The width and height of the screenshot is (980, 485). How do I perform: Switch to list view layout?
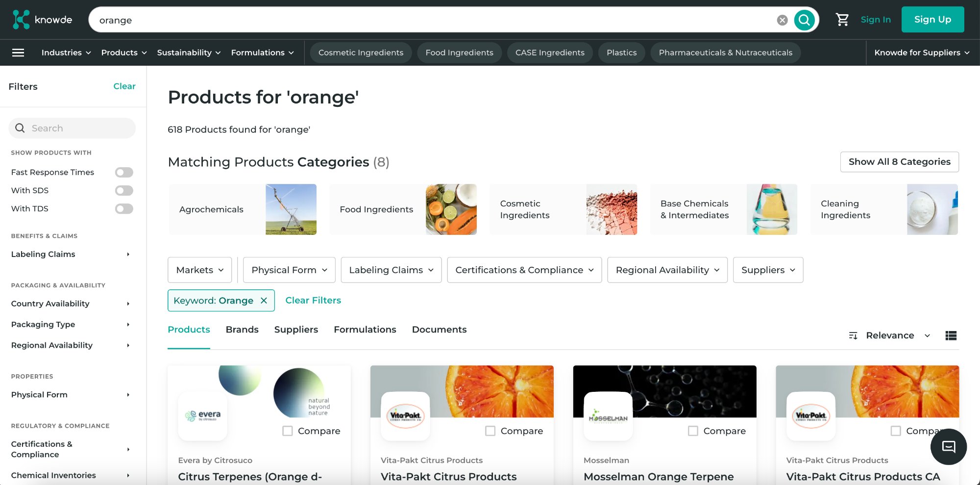pos(951,335)
